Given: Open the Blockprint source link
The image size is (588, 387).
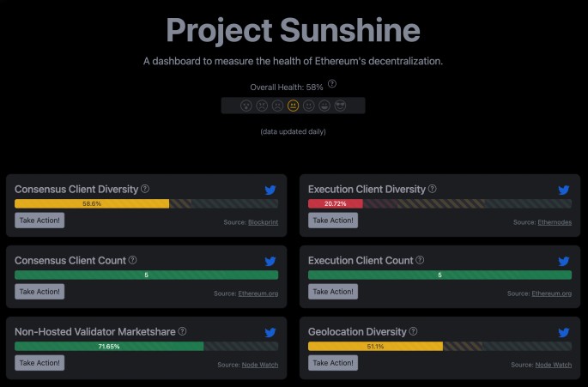Looking at the screenshot, I should click(261, 222).
